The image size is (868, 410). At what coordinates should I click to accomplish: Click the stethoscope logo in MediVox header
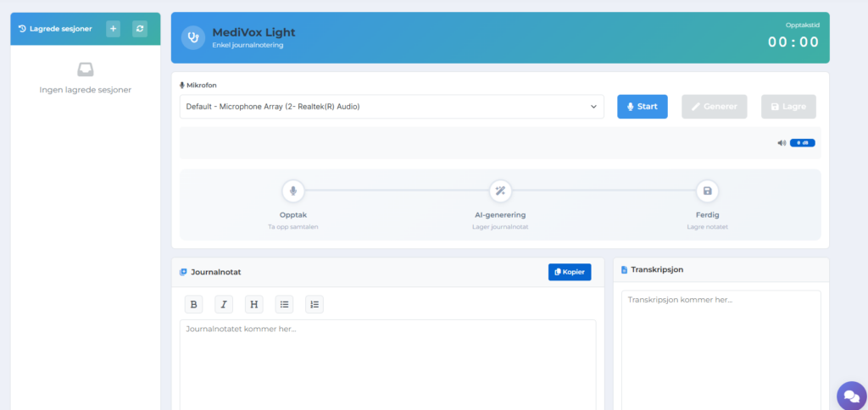[193, 37]
